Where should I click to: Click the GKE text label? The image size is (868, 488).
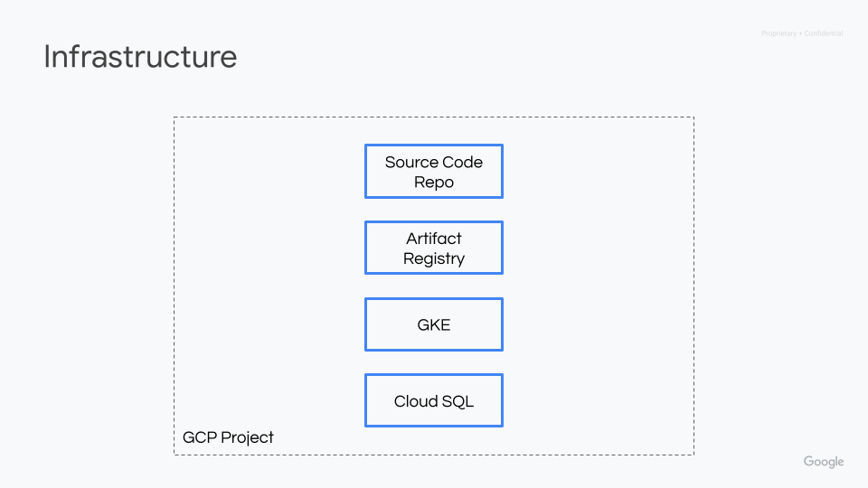point(434,325)
